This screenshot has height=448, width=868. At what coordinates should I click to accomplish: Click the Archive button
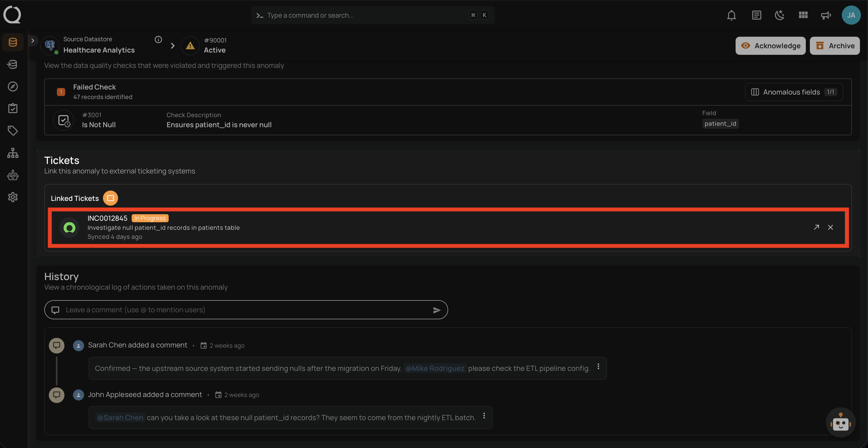(835, 46)
